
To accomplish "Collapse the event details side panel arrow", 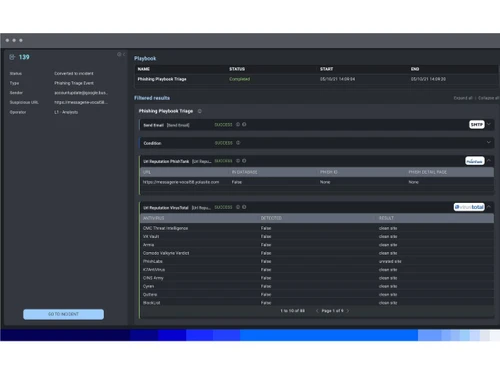I will coord(124,54).
